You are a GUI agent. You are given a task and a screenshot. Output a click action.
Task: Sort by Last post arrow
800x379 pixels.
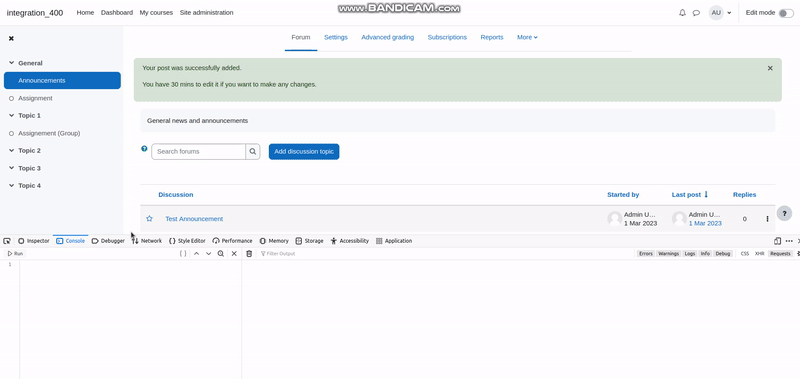706,194
